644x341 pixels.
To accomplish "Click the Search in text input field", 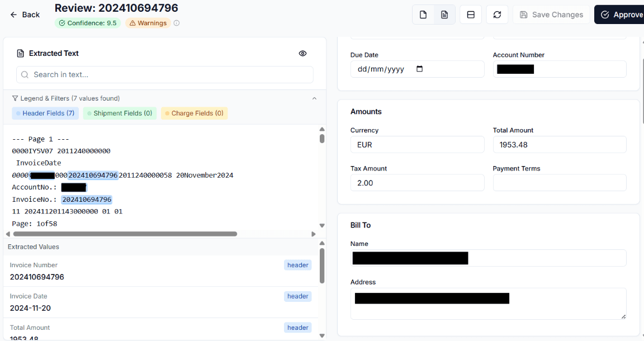I will [164, 74].
